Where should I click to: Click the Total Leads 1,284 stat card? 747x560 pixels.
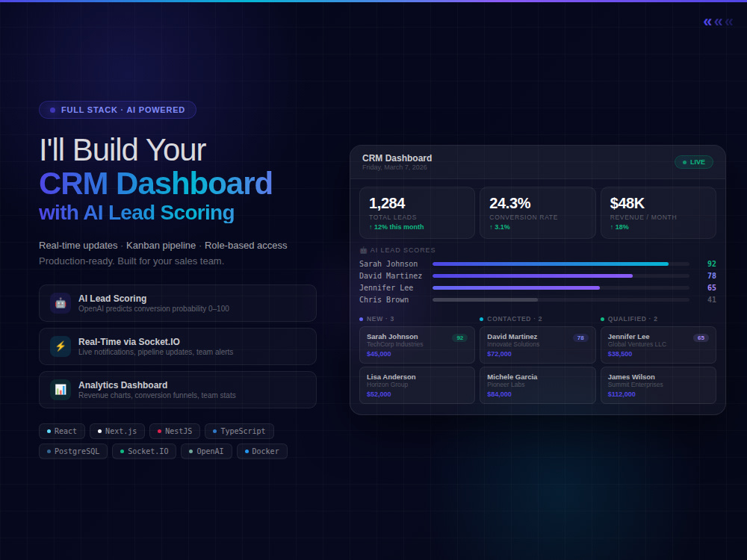(x=417, y=213)
